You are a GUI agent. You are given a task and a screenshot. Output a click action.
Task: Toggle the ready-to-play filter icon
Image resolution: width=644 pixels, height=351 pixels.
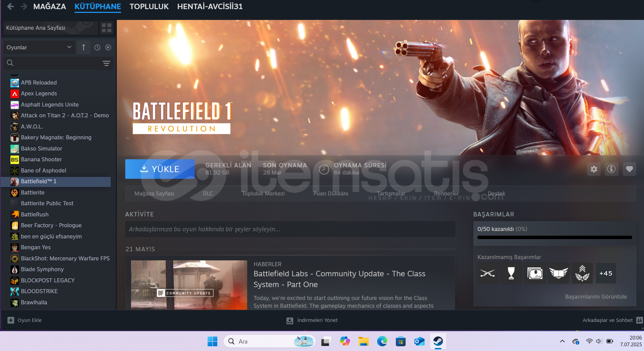point(108,47)
